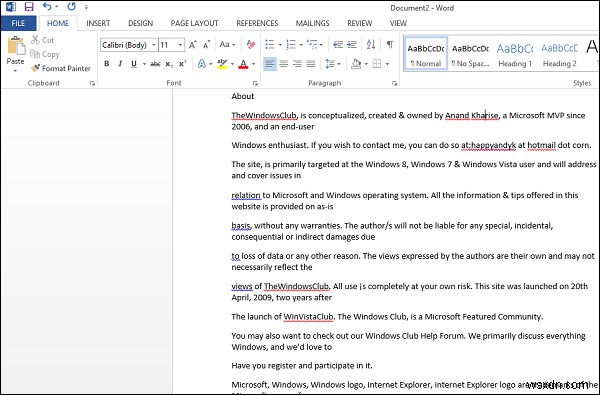
Task: Open underline style dropdown arrow
Action: [x=144, y=64]
